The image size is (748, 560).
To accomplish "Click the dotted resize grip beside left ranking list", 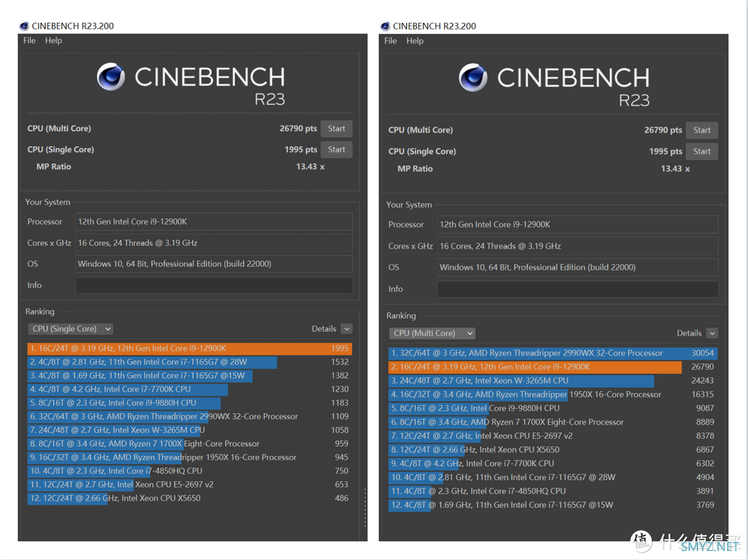I will (x=365, y=507).
